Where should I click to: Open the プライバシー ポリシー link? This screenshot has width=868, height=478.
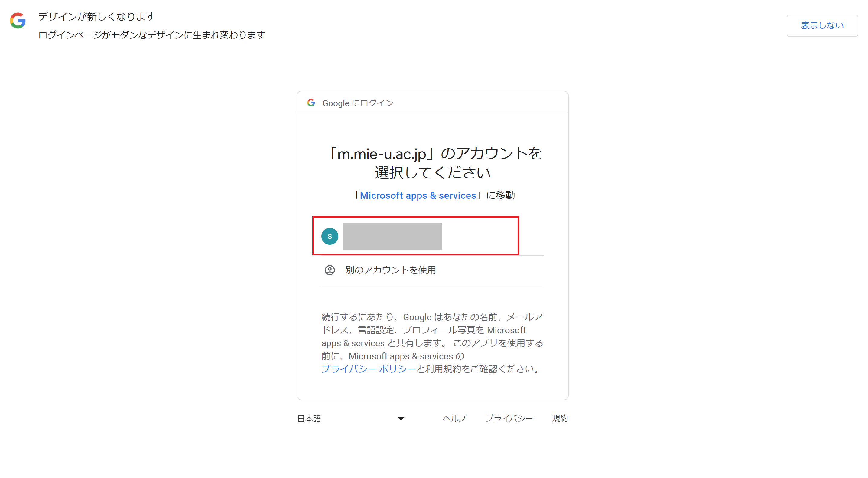tap(368, 369)
